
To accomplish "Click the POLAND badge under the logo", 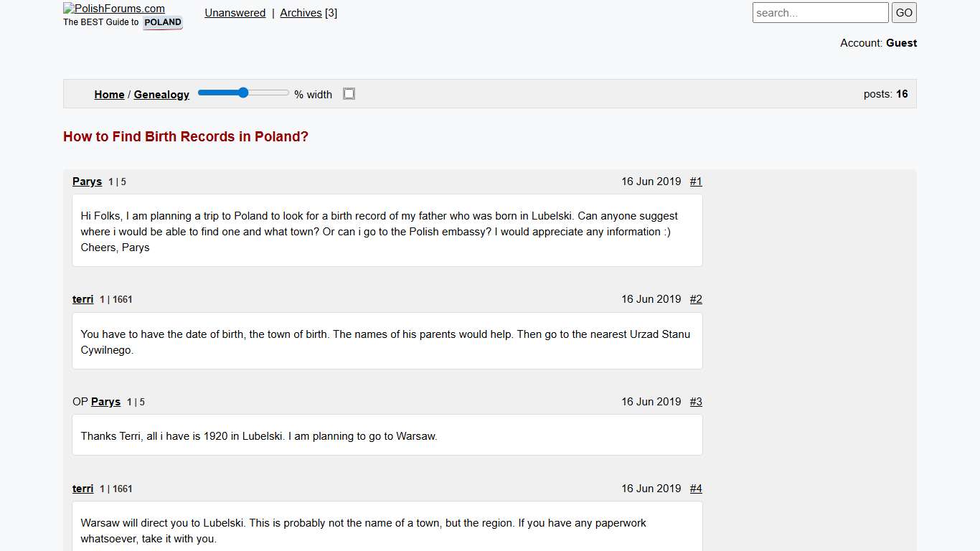I will click(x=163, y=22).
